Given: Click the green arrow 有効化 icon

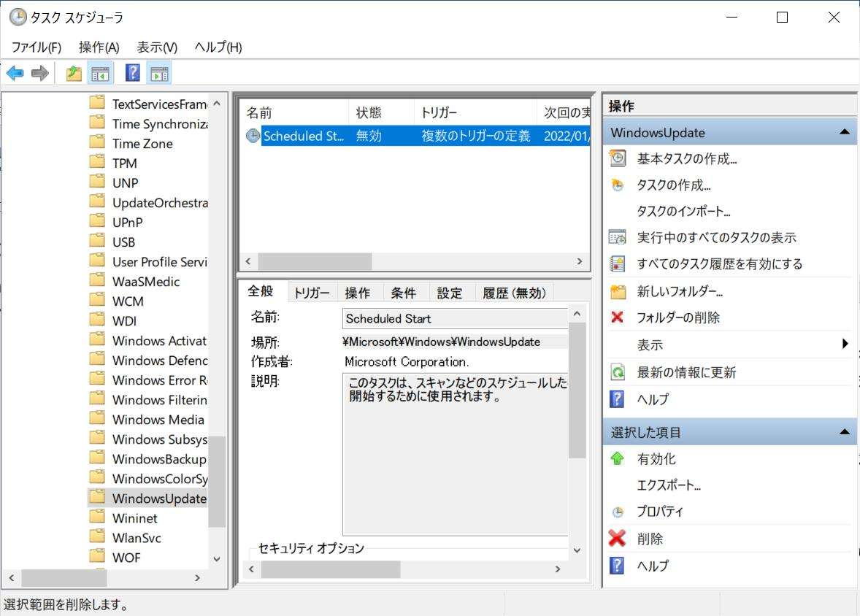Looking at the screenshot, I should [x=617, y=458].
